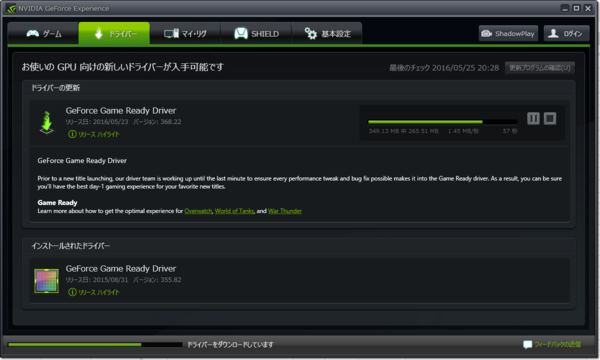This screenshot has width=600, height=360.
Task: Stop the driver download
Action: coord(550,119)
